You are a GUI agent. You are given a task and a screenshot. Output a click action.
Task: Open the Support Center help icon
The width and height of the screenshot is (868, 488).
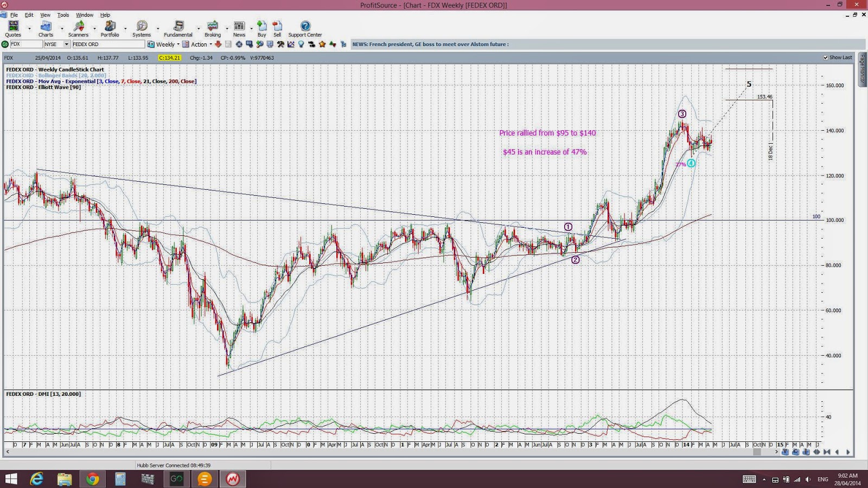point(305,29)
